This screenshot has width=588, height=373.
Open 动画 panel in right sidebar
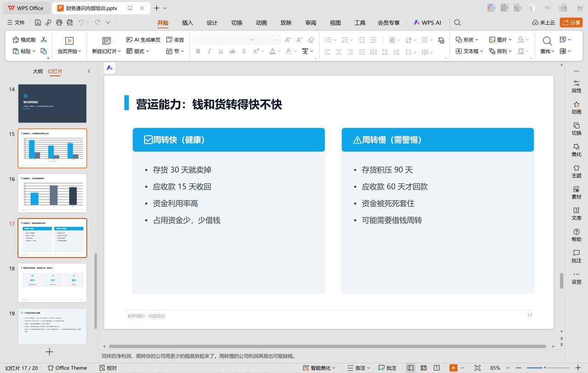577,108
